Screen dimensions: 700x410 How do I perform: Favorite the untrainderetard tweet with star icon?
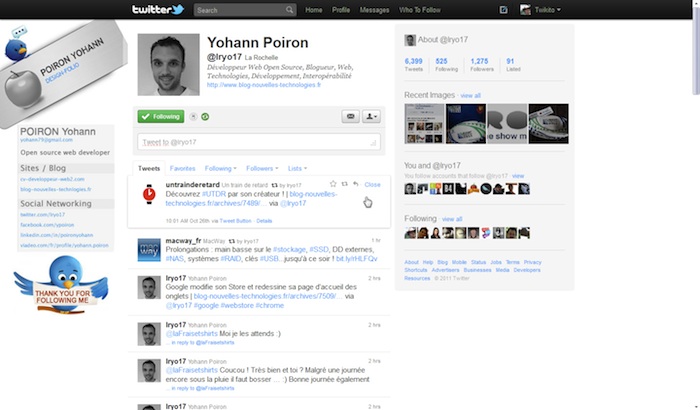pyautogui.click(x=333, y=185)
